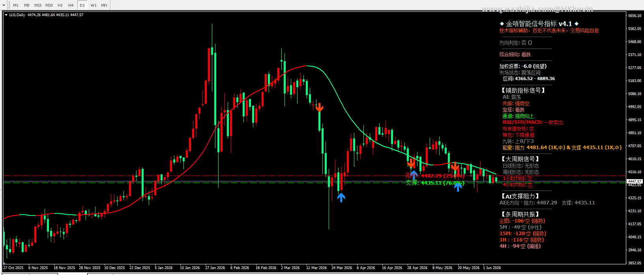Viewport: 644px width, 275px height.
Task: Click the 4H : -94空 (偏强) line
Action: click(x=520, y=246)
